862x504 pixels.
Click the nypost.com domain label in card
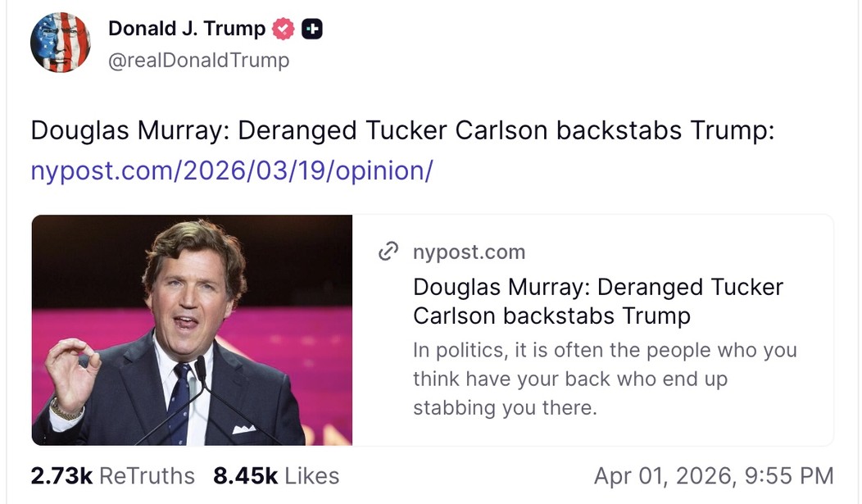coord(469,252)
